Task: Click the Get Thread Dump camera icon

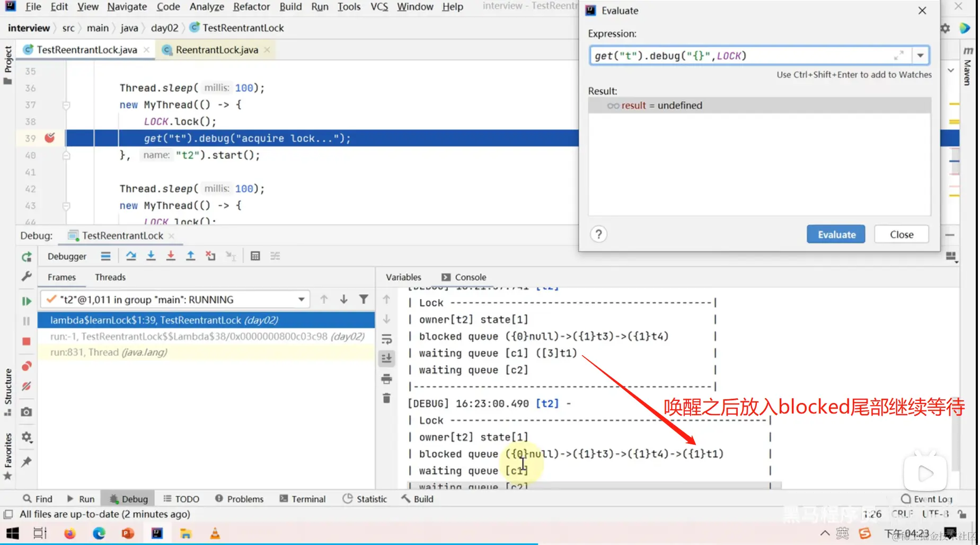Action: [27, 412]
